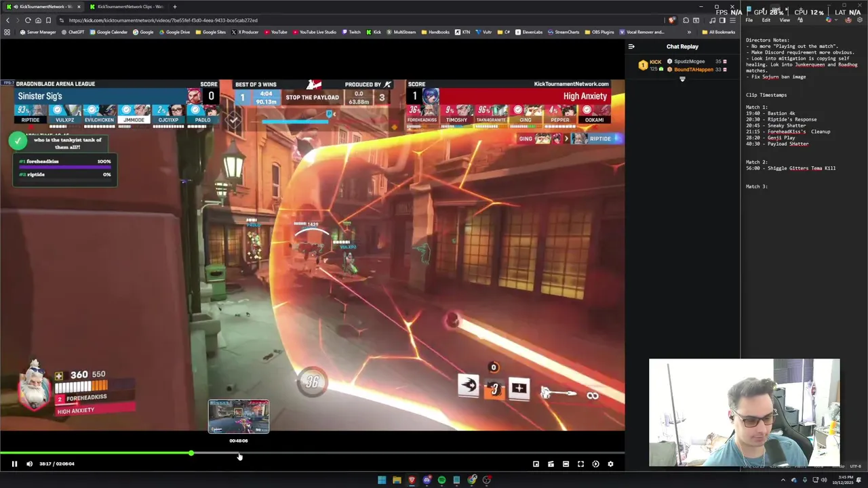868x488 pixels.
Task: Open the browser main hamburger menu
Action: point(732,20)
